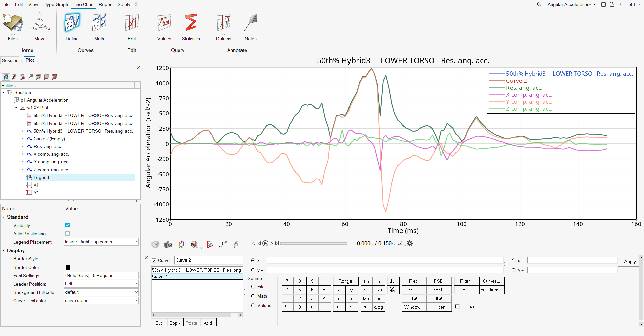Click the Apply button
The height and width of the screenshot is (336, 644).
630,261
